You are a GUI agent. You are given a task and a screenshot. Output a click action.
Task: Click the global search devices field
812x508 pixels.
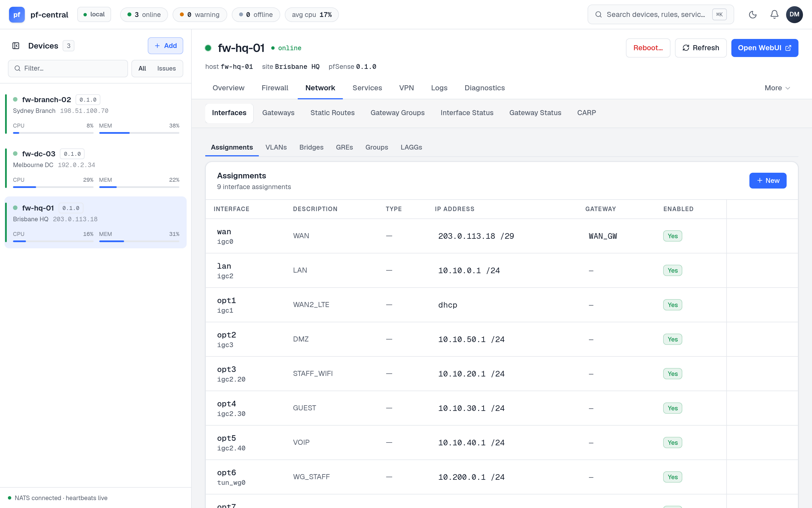point(660,14)
